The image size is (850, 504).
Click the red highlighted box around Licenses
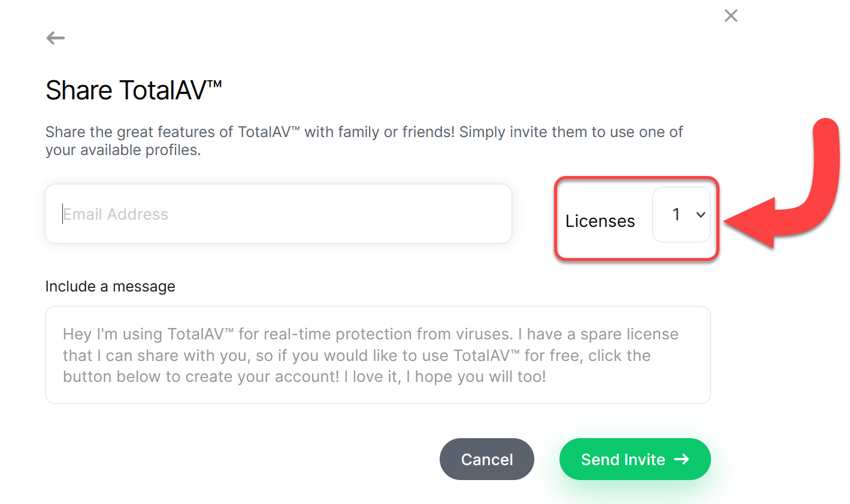tap(636, 219)
